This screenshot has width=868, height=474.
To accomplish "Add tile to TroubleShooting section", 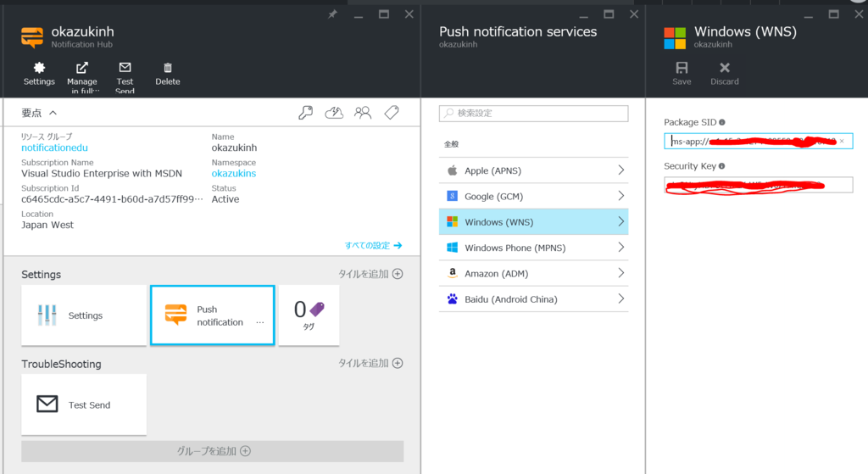I will [x=370, y=363].
